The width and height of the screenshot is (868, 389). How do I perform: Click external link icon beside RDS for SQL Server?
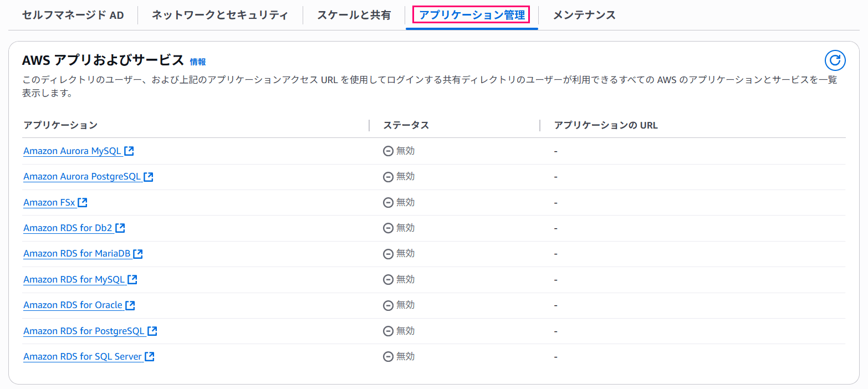[150, 357]
